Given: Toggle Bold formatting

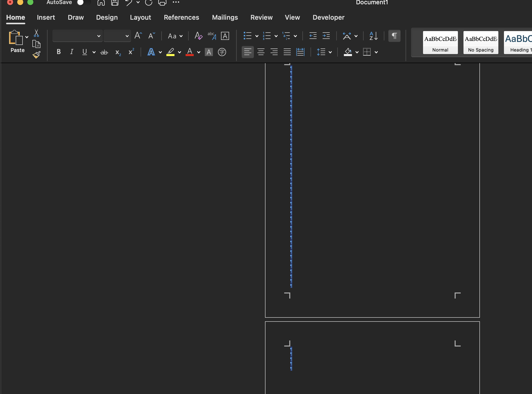Looking at the screenshot, I should (x=59, y=52).
